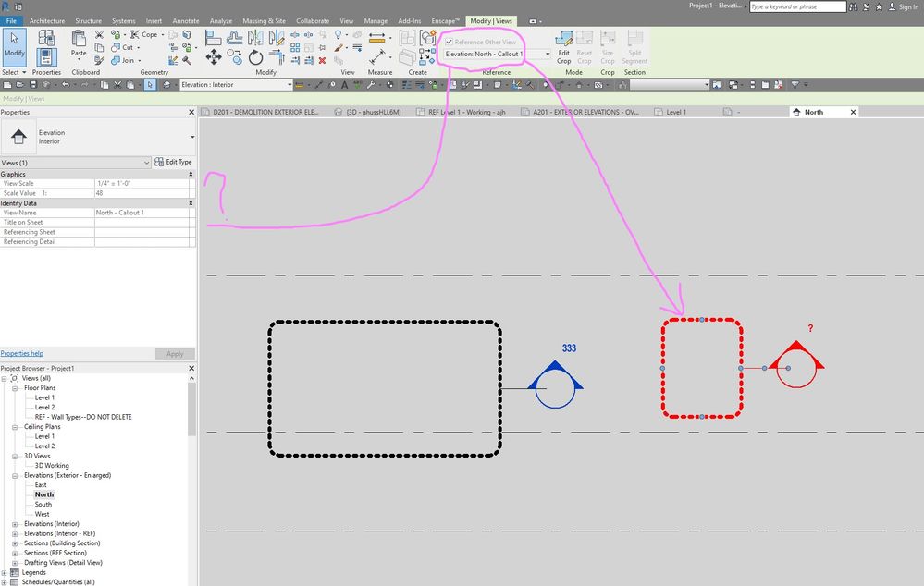The width and height of the screenshot is (924, 586).
Task: Collapse the Ceiling Plans tree node
Action: pyautogui.click(x=15, y=427)
